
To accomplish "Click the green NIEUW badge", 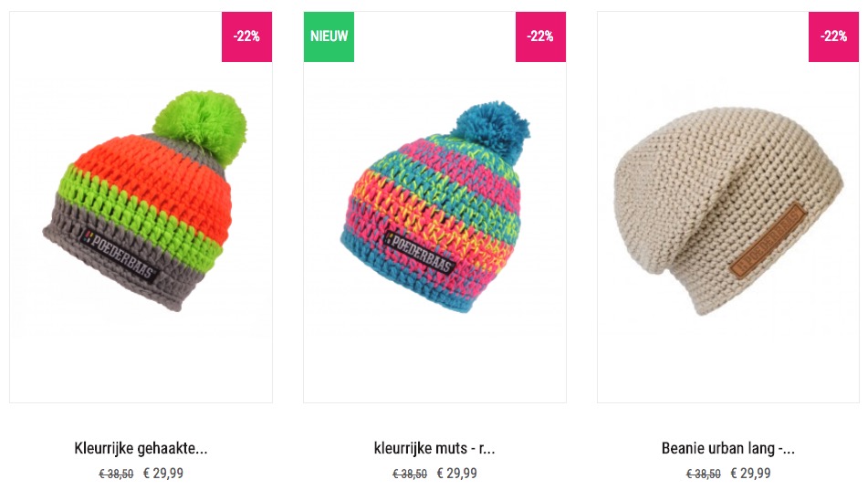I will [x=329, y=36].
